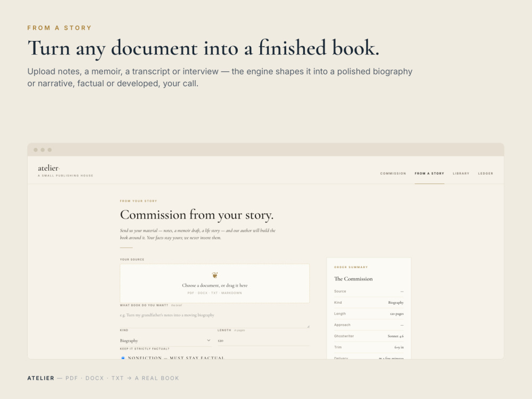This screenshot has width=532, height=399.
Task: Click the 'PDF · DOCX · TXT · MARKDOWN' format hint
Action: [214, 293]
